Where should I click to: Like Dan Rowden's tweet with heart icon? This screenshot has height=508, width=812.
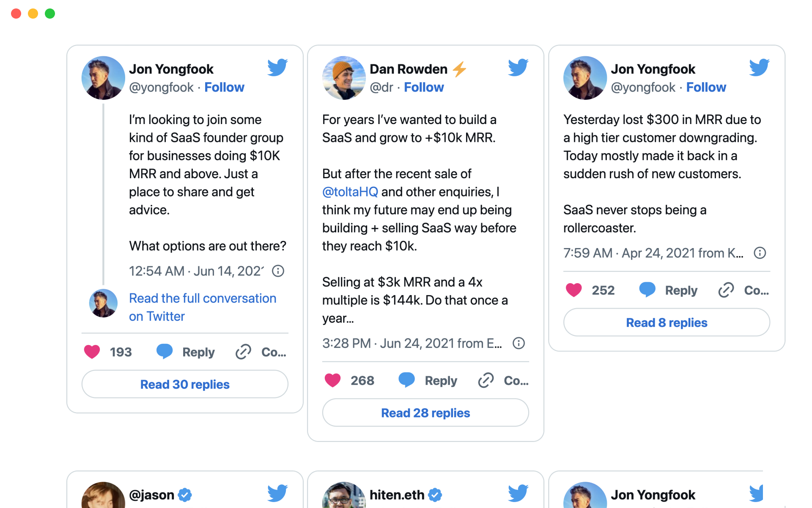pyautogui.click(x=332, y=380)
